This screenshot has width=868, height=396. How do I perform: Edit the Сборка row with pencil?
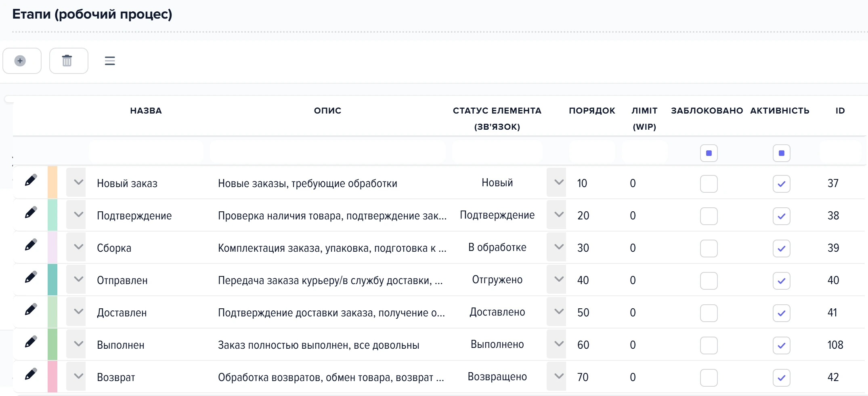coord(31,245)
